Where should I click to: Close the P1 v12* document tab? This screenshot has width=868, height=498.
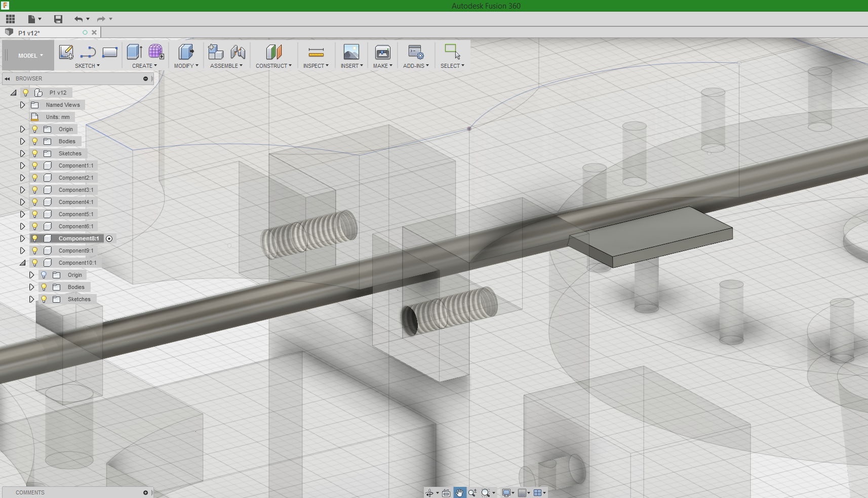pos(94,32)
